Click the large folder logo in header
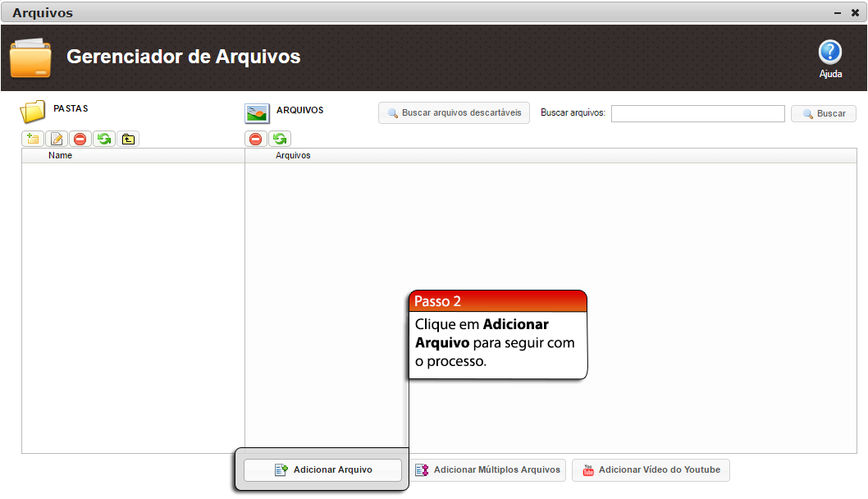The image size is (868, 499). point(30,57)
